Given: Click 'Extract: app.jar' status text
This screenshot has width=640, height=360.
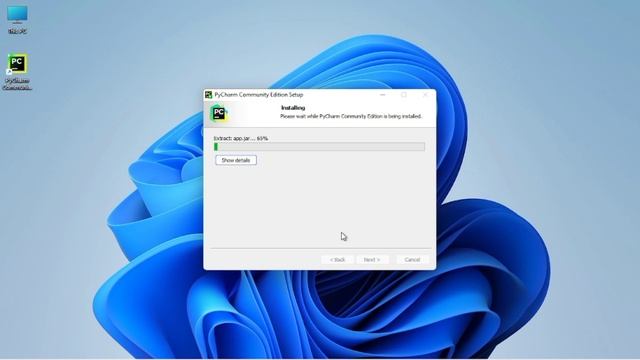Looking at the screenshot, I should coord(241,138).
